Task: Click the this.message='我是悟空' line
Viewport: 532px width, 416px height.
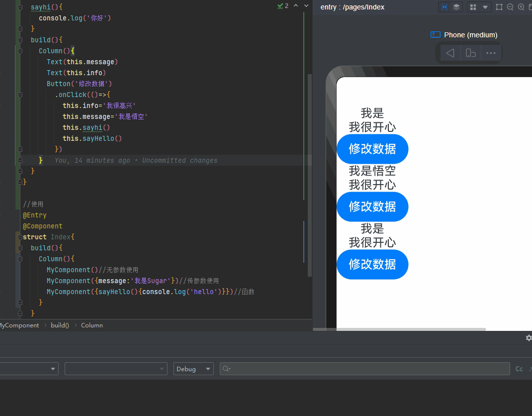Action: pyautogui.click(x=105, y=116)
